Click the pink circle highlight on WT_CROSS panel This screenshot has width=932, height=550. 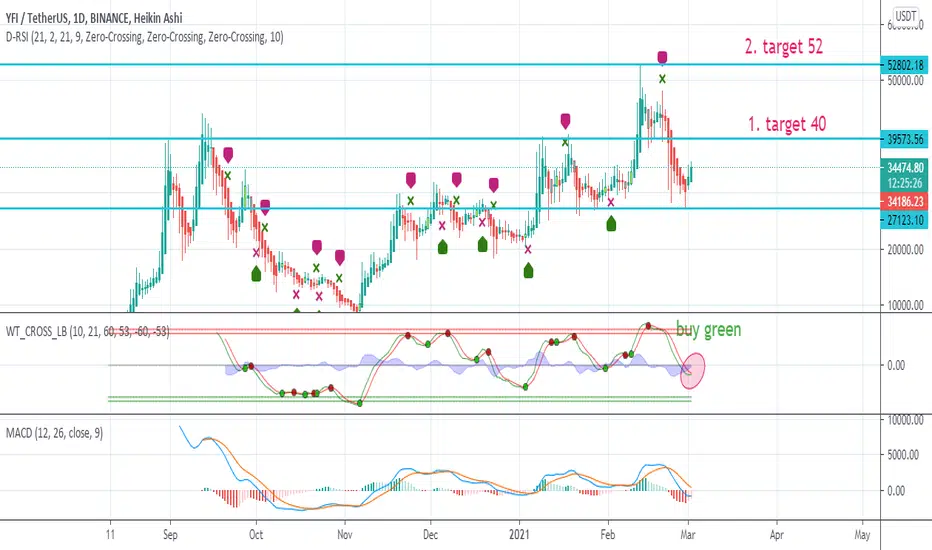coord(692,370)
